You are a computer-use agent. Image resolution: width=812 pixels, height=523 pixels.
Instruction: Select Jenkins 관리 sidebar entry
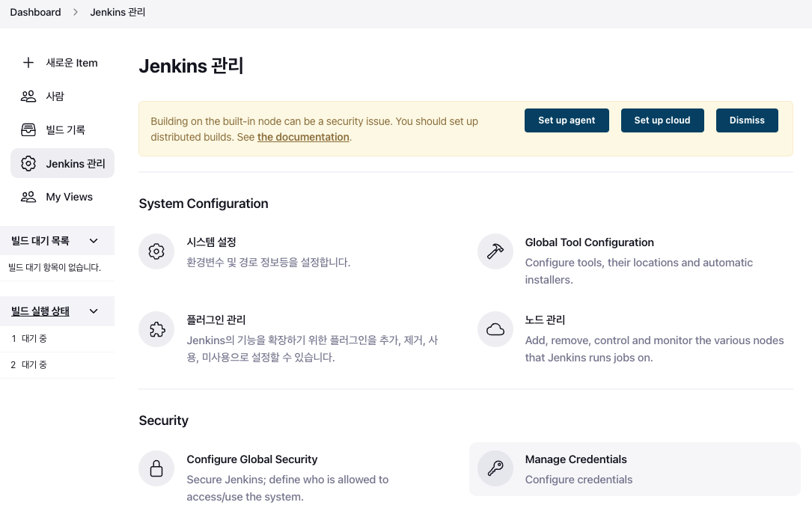[x=62, y=164]
